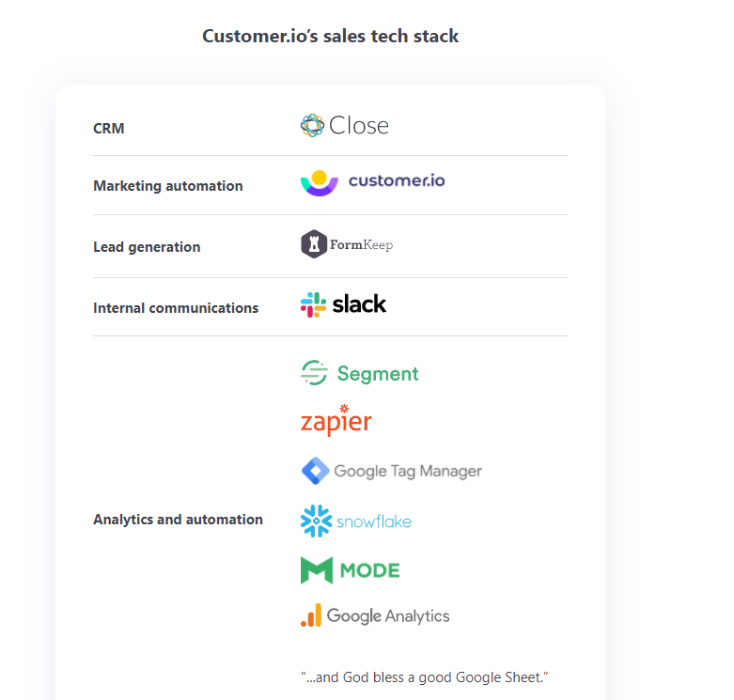Click the Google Tag Manager logo
This screenshot has width=734, height=700.
click(x=391, y=471)
